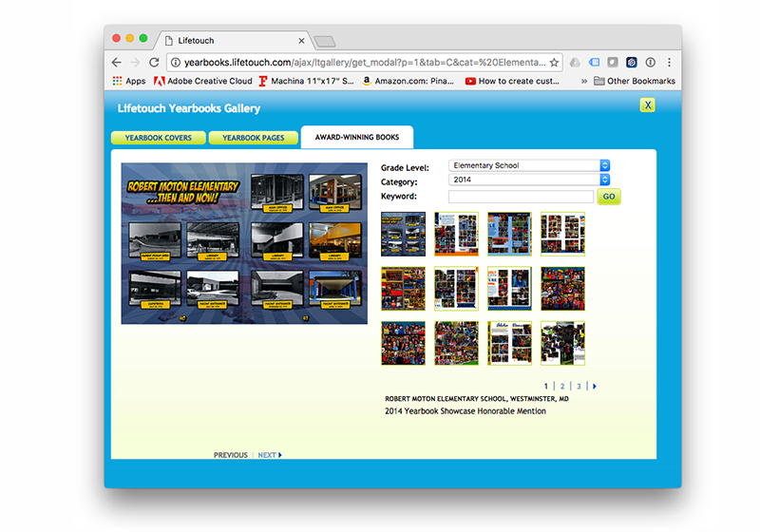Select second thumbnail in the top row
The height and width of the screenshot is (532, 760).
coord(457,234)
